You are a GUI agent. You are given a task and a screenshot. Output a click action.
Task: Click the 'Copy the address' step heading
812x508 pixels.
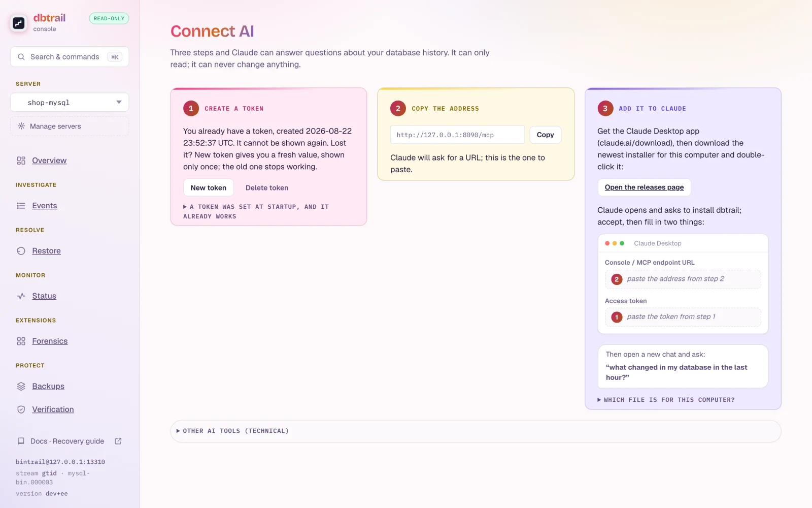[x=445, y=109]
